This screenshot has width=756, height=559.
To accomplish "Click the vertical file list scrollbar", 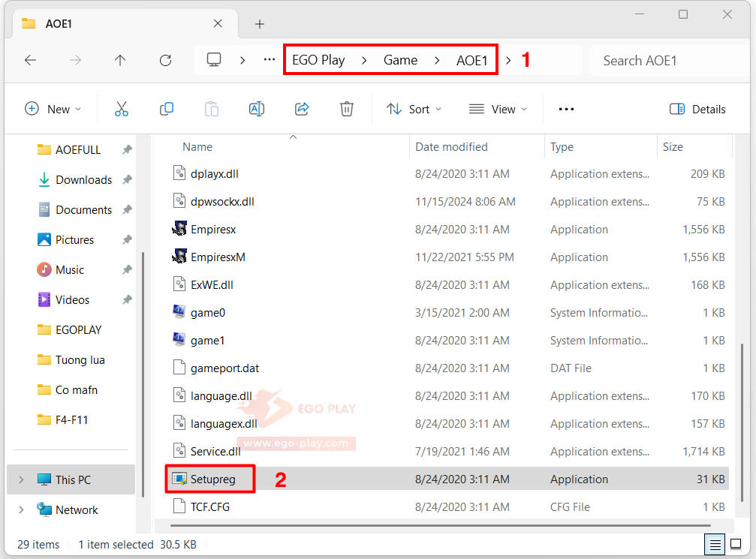I will click(x=742, y=422).
